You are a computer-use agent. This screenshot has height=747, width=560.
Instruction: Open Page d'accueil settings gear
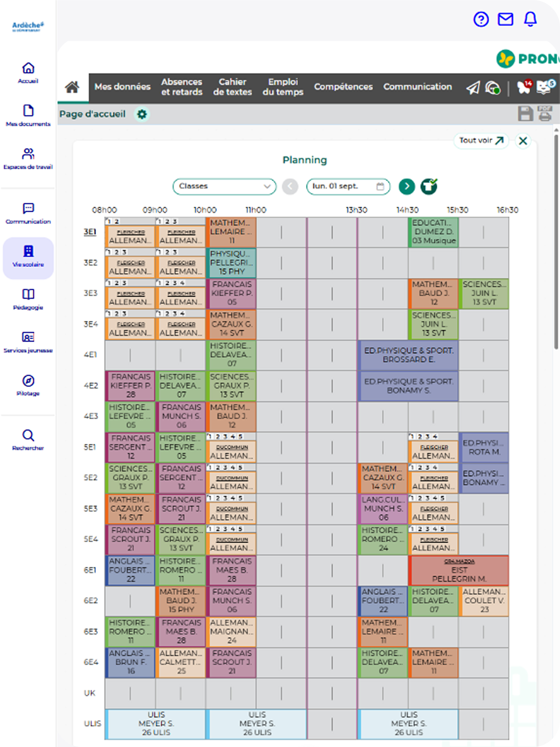(x=142, y=114)
